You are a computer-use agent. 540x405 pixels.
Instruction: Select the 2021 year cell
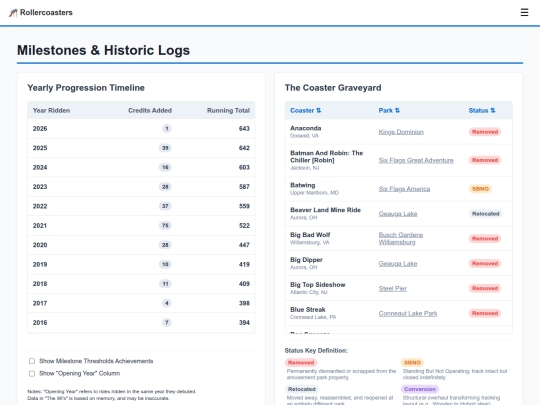coord(40,226)
